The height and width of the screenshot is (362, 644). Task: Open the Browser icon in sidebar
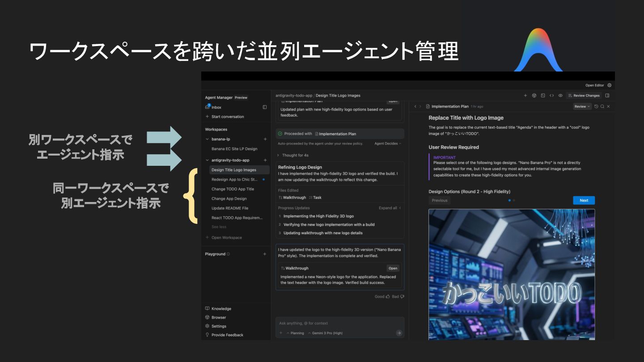pos(207,317)
